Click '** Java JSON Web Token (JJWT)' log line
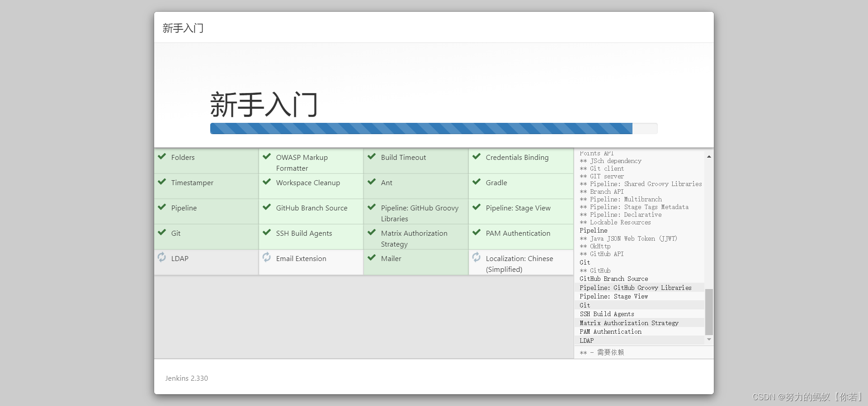 click(628, 238)
